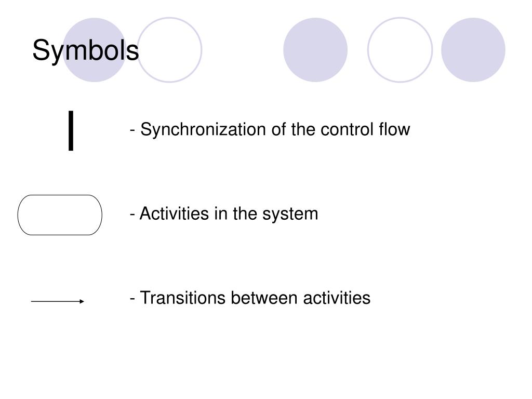Click the word "activities" ending the third line
The height and width of the screenshot is (399, 532).
coord(337,298)
